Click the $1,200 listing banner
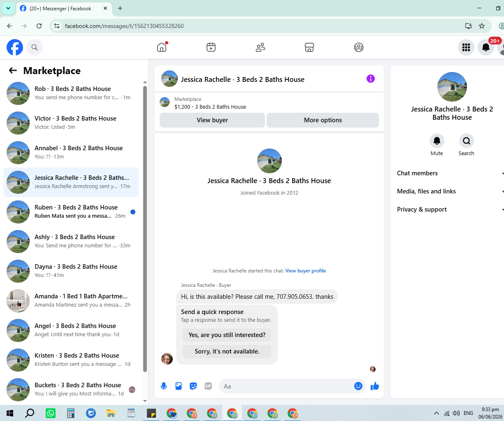 click(269, 103)
